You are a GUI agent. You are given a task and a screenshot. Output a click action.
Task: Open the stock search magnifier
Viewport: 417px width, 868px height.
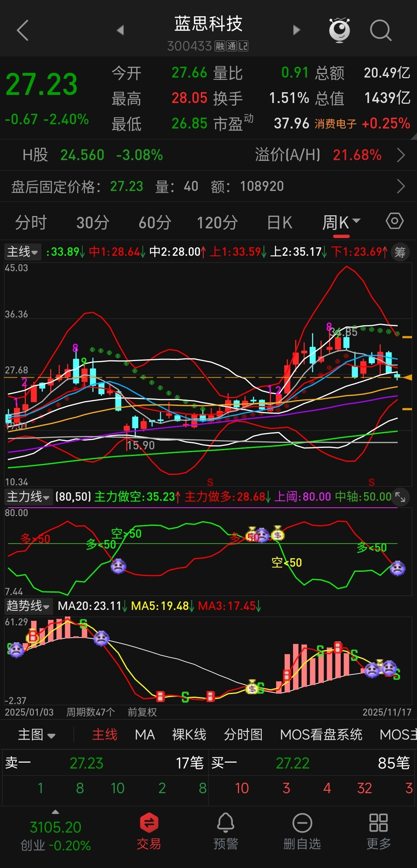pyautogui.click(x=381, y=30)
